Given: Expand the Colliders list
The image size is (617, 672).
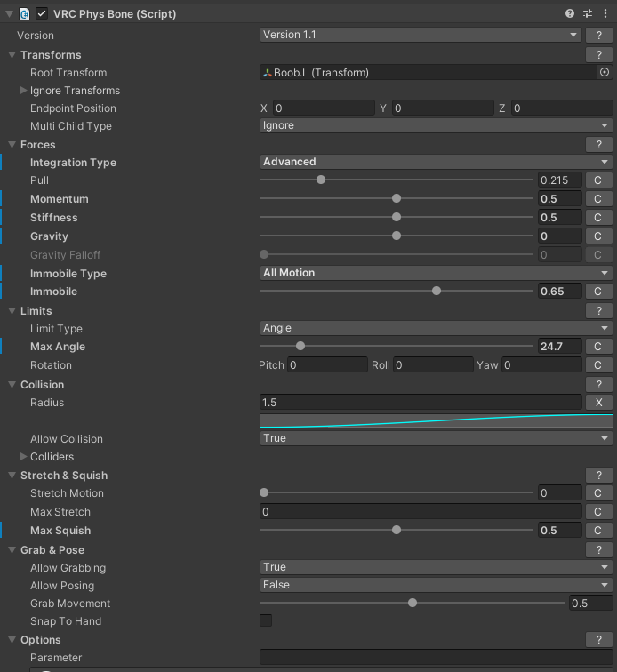Looking at the screenshot, I should (24, 457).
